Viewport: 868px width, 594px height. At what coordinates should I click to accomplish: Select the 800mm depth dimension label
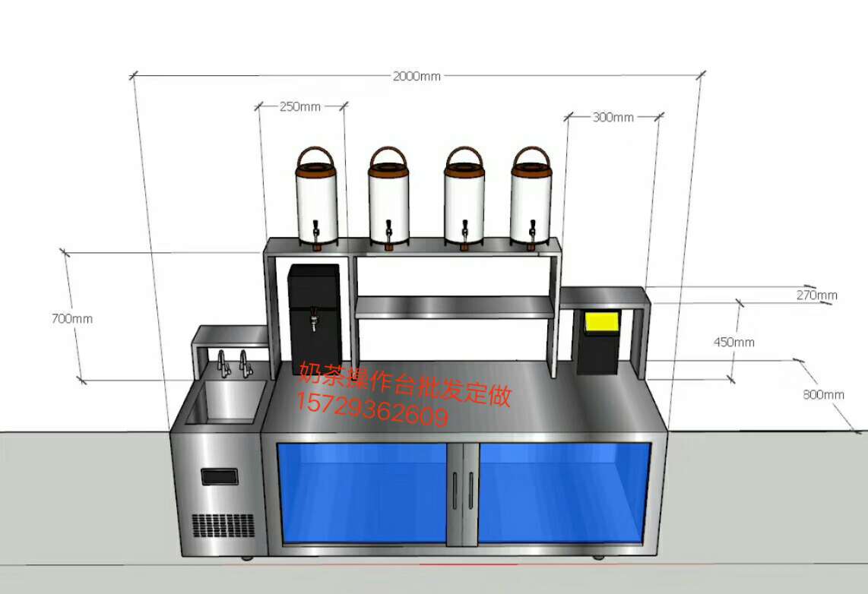[x=823, y=395]
